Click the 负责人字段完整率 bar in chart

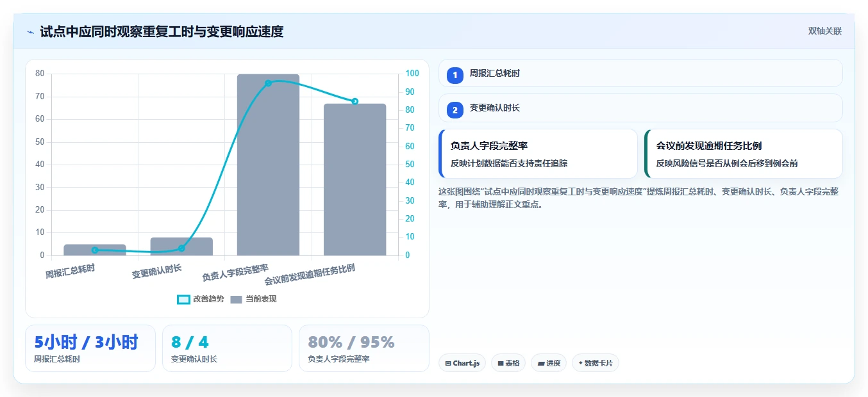[x=268, y=165]
